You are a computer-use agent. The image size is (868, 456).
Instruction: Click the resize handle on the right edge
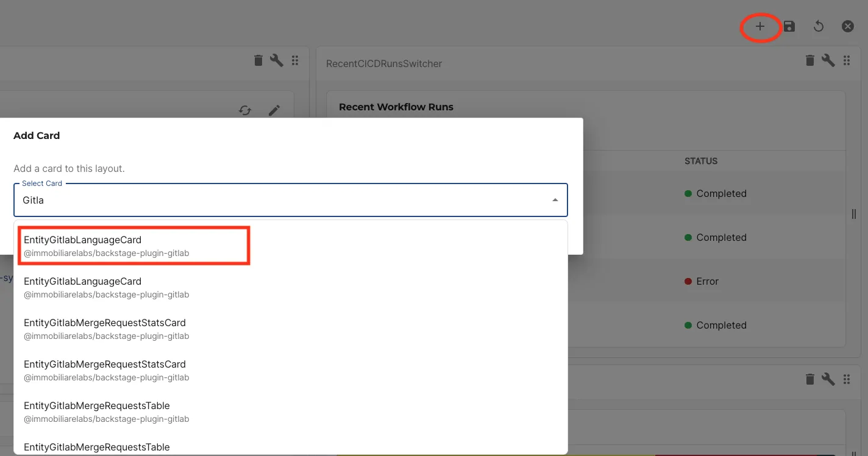(x=853, y=214)
